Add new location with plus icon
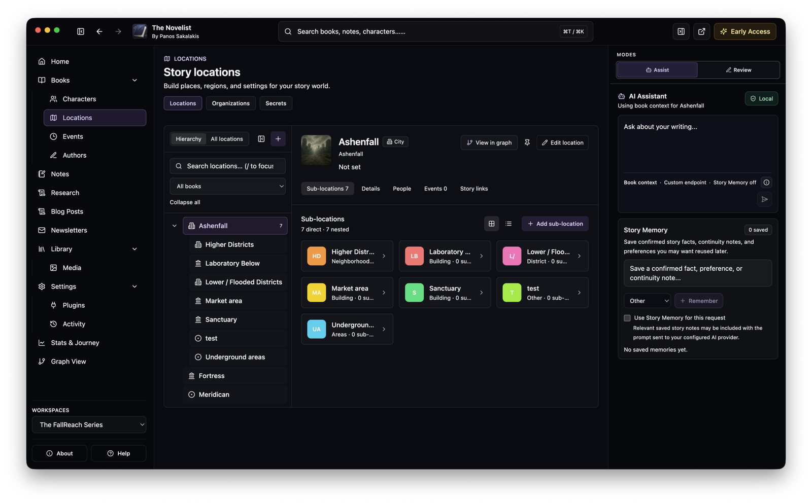812x504 pixels. (x=278, y=139)
